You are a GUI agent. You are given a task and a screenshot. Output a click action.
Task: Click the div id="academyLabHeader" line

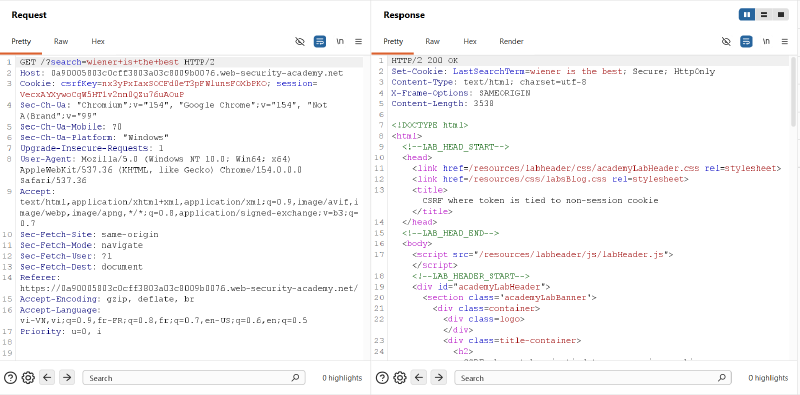coord(481,286)
